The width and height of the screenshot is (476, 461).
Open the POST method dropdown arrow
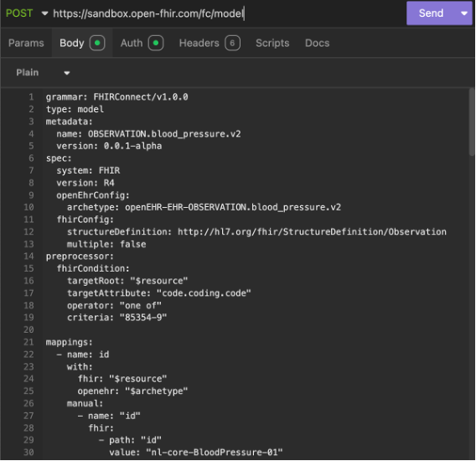tap(44, 13)
